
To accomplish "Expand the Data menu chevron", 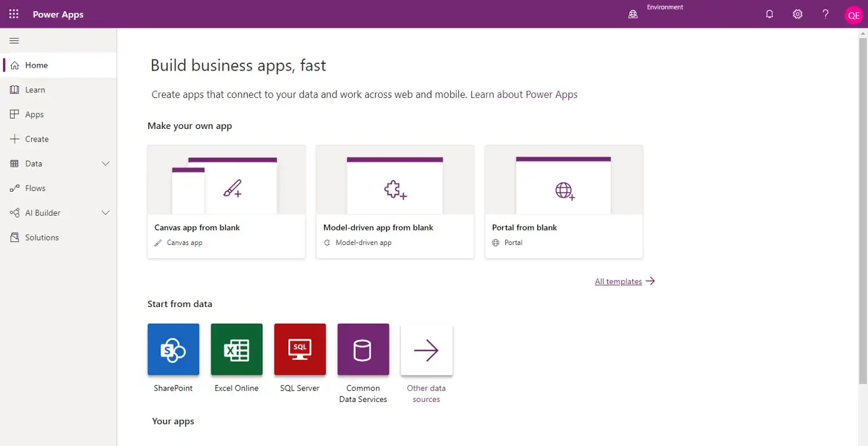I will pyautogui.click(x=105, y=164).
